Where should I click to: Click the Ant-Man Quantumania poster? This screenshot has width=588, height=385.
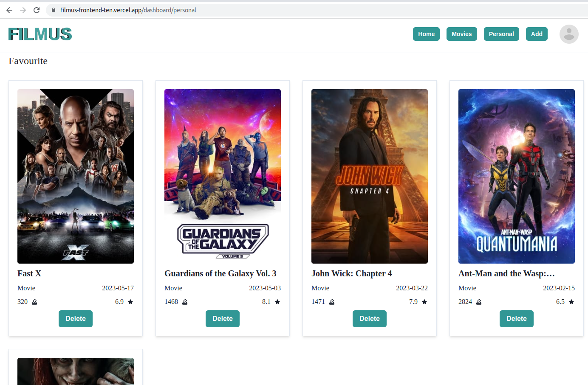517,176
